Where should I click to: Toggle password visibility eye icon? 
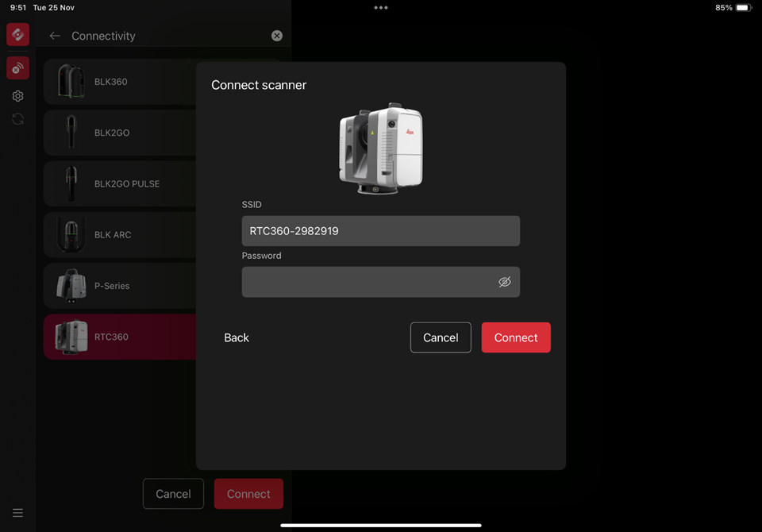(504, 282)
